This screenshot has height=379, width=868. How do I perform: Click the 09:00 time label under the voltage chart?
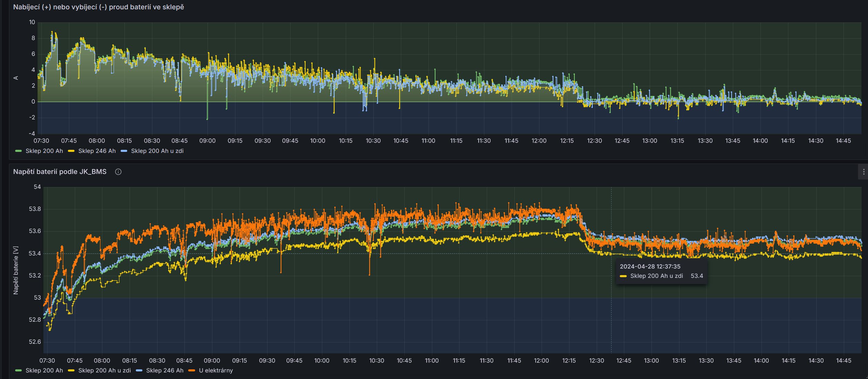point(212,360)
